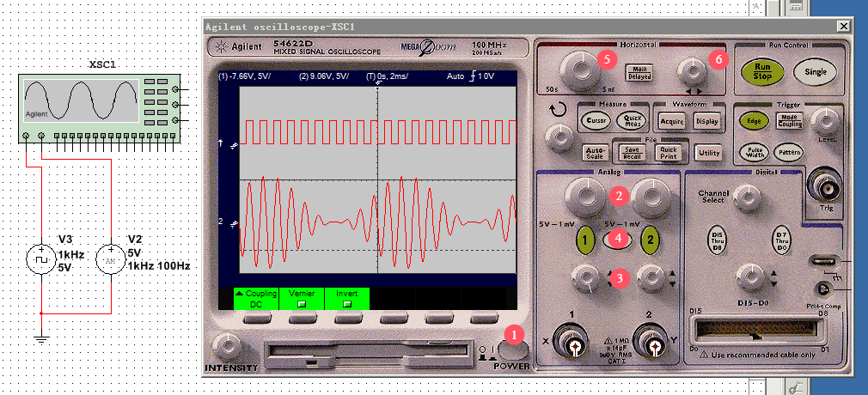Image resolution: width=868 pixels, height=395 pixels.
Task: Click the Probe Comp terminal
Action: 825,289
